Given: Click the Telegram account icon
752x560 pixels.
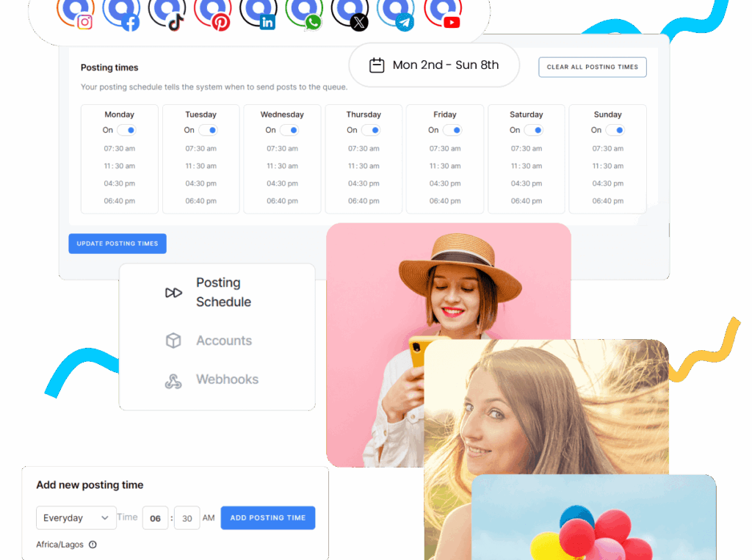Looking at the screenshot, I should (x=395, y=12).
